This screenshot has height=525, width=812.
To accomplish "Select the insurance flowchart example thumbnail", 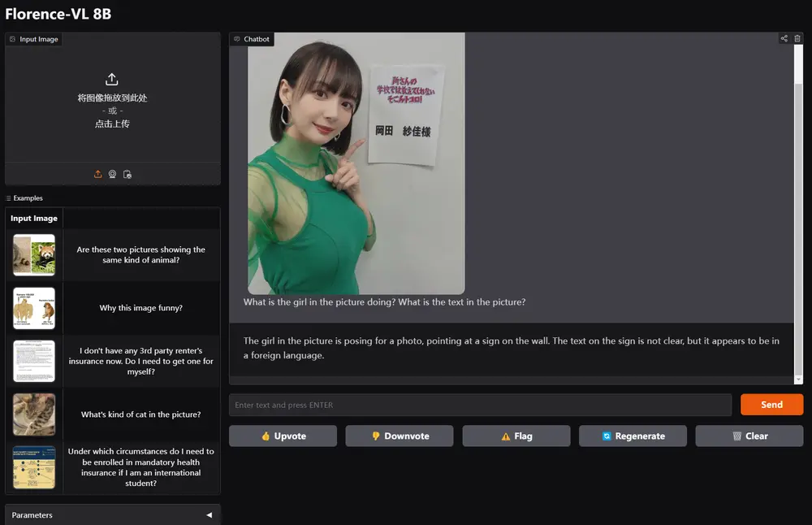I will (x=34, y=467).
